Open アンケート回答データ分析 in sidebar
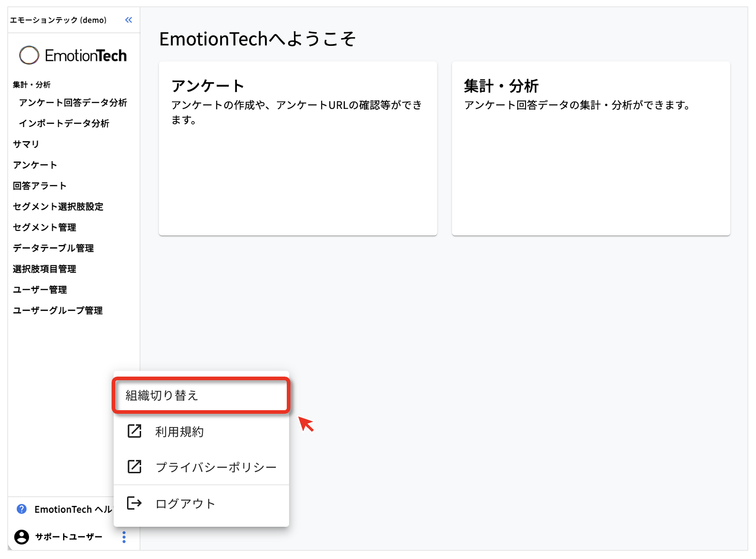This screenshot has width=756, height=559. [73, 103]
